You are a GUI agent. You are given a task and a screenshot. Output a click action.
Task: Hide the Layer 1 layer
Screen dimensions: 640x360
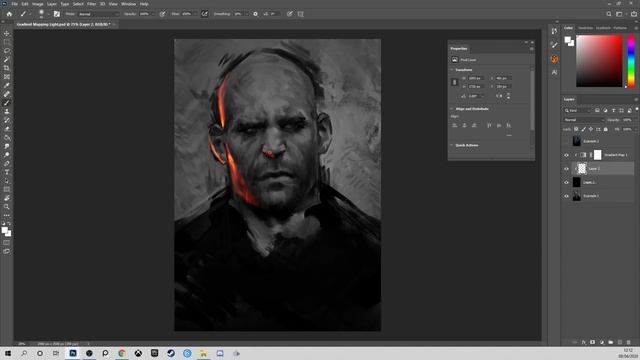566,182
